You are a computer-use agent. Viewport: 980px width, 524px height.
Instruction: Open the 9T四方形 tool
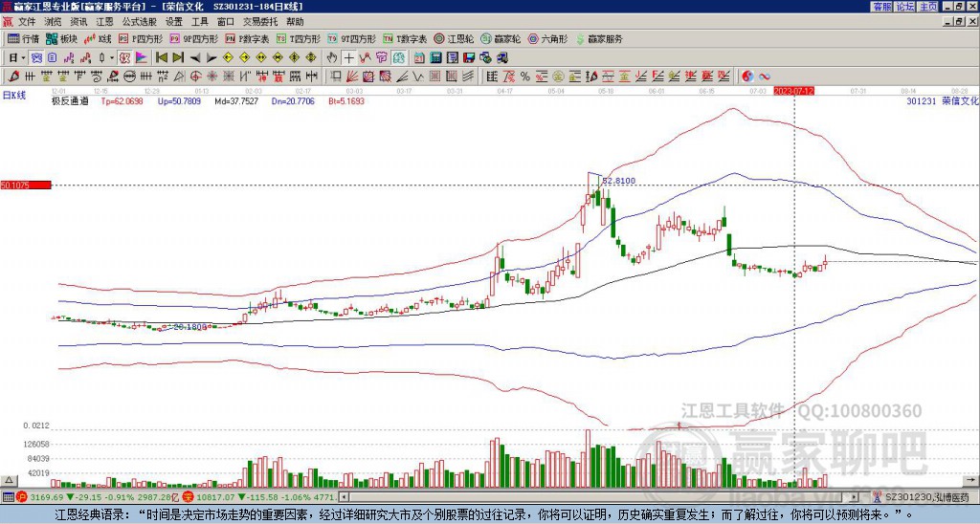(352, 38)
